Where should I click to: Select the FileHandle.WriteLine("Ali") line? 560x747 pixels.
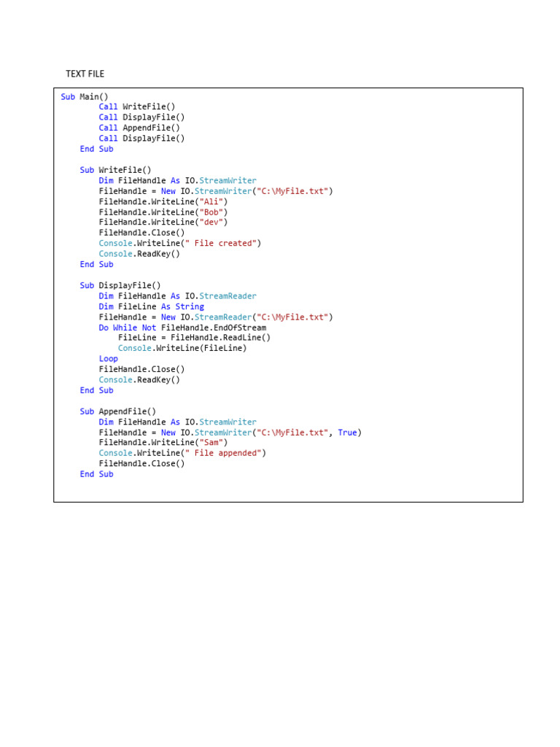click(x=163, y=201)
